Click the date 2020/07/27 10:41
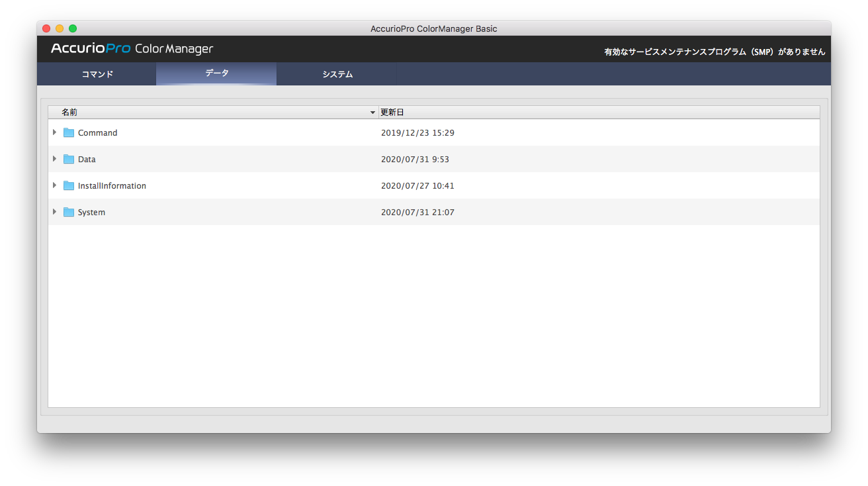The width and height of the screenshot is (868, 486). [x=417, y=185]
